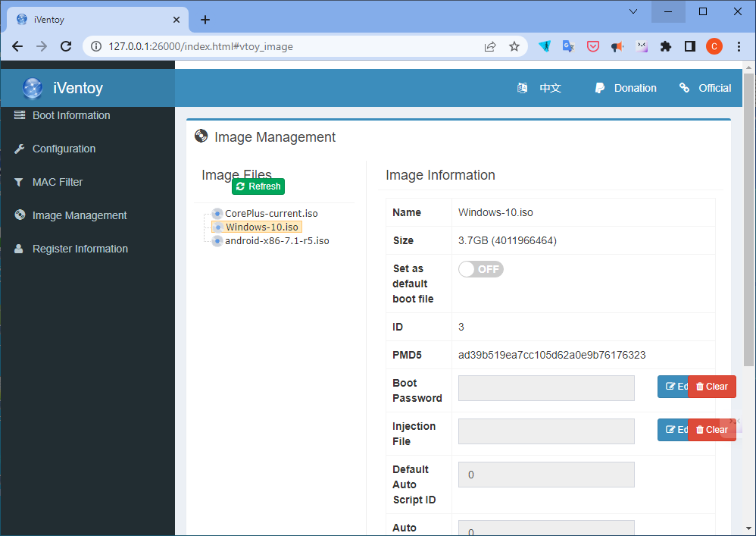Open the Chrome profile avatar C
Viewport: 756px width, 536px height.
714,46
